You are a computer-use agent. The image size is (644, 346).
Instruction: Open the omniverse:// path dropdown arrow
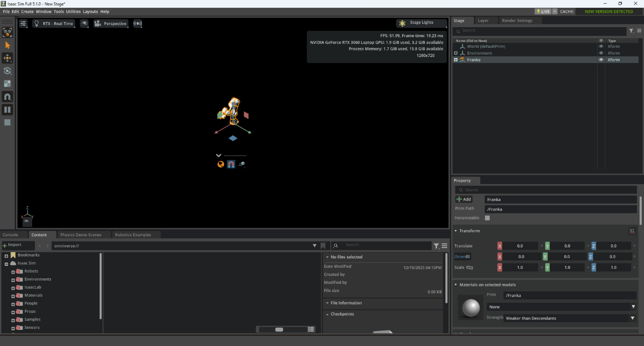tap(315, 246)
